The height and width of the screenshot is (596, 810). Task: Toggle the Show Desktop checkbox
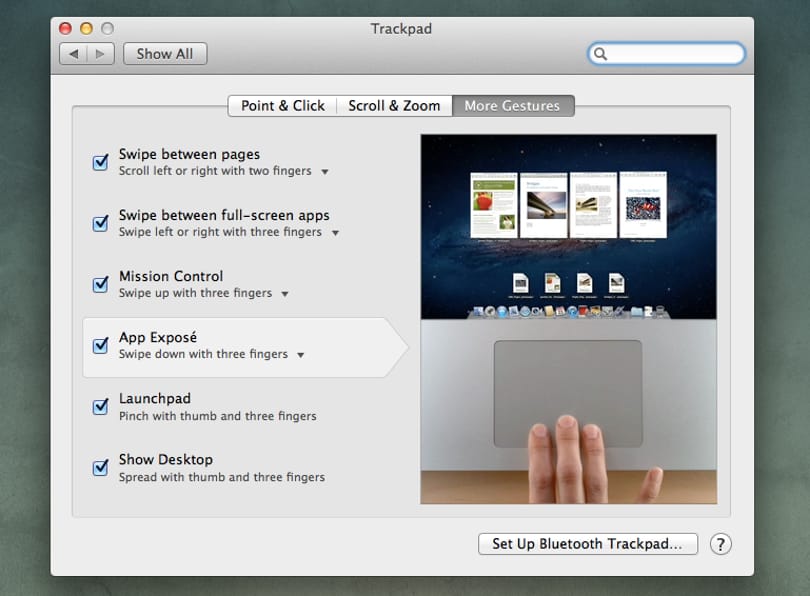(x=100, y=467)
